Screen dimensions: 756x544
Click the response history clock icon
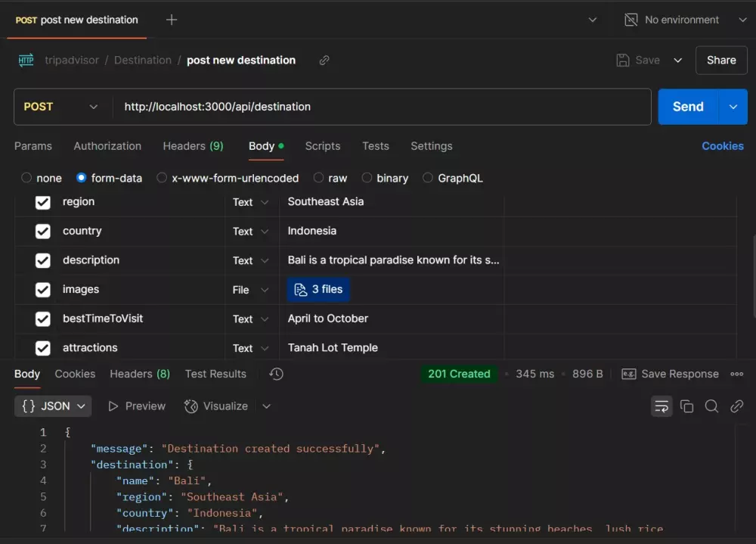coord(276,374)
